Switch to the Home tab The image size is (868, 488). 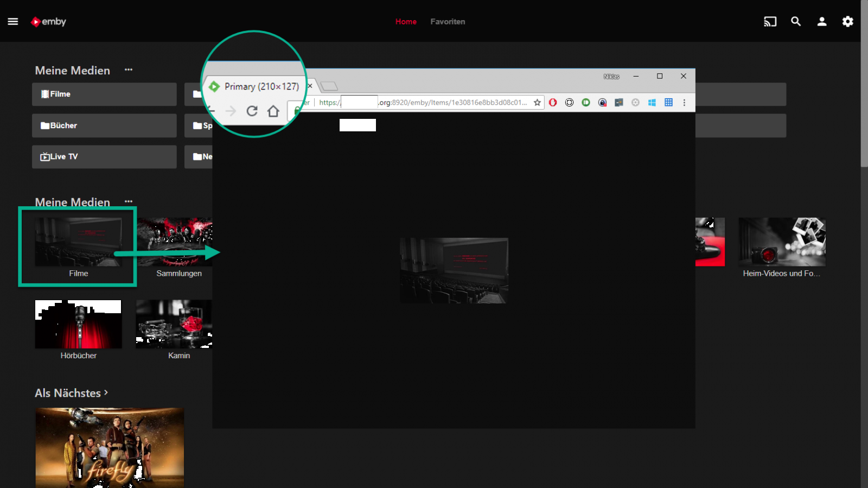[x=406, y=22]
